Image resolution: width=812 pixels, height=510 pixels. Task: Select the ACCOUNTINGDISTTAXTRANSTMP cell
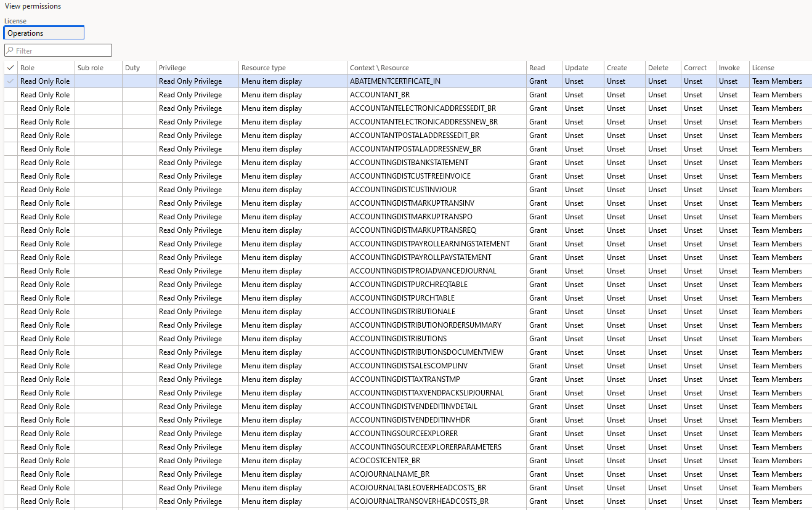[437, 379]
